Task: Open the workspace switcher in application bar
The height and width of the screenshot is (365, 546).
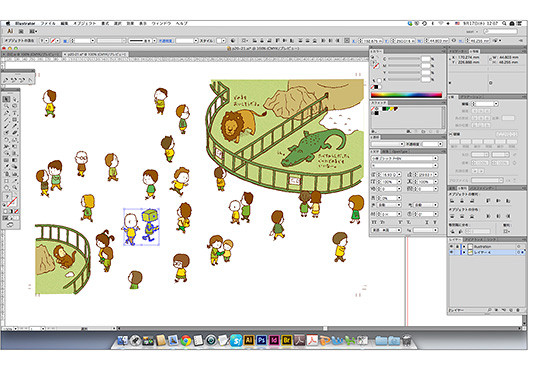Action: click(x=472, y=31)
